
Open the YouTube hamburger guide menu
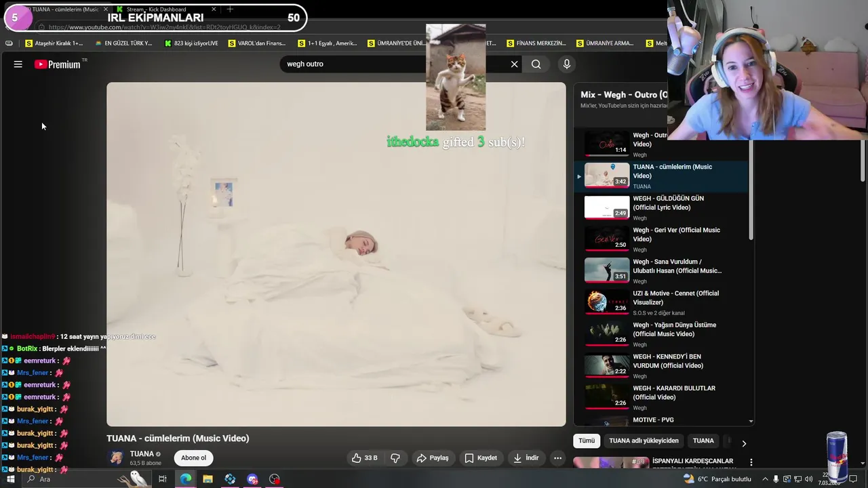(18, 64)
